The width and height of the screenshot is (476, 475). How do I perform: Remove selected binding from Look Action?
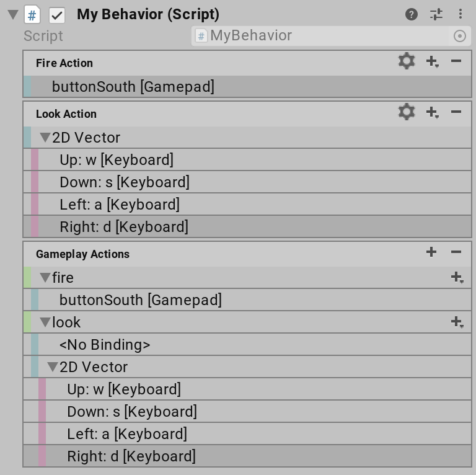pyautogui.click(x=456, y=112)
